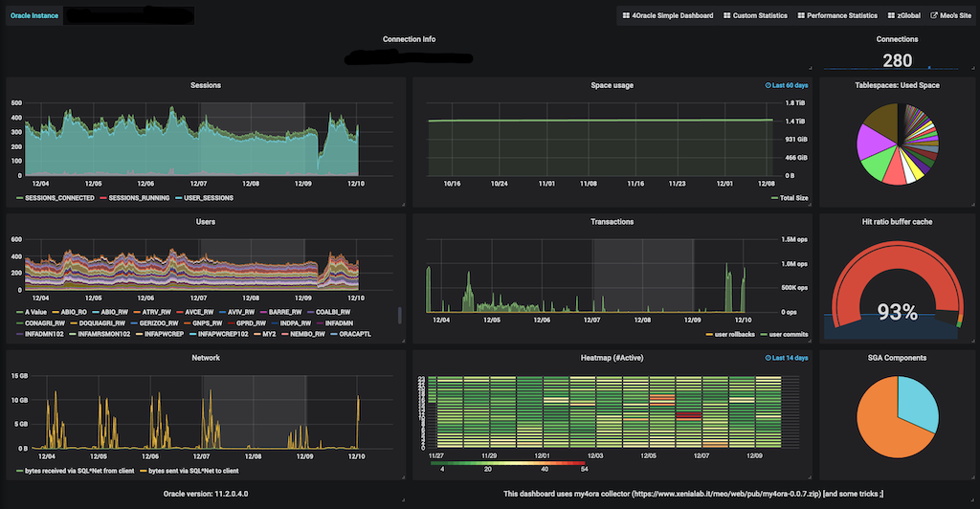Viewport: 980px width, 509px height.
Task: Toggle bytes received via SQL*Net legend entry
Action: click(75, 471)
